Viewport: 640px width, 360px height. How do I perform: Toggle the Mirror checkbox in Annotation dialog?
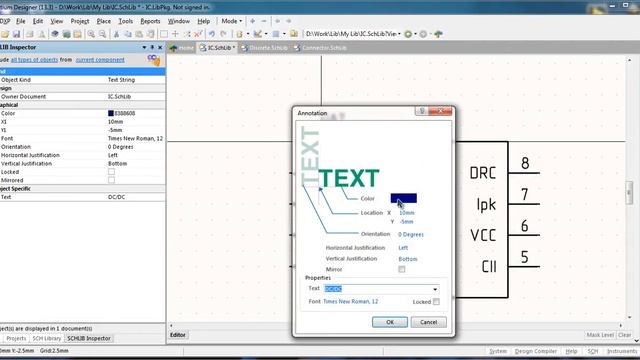point(402,269)
